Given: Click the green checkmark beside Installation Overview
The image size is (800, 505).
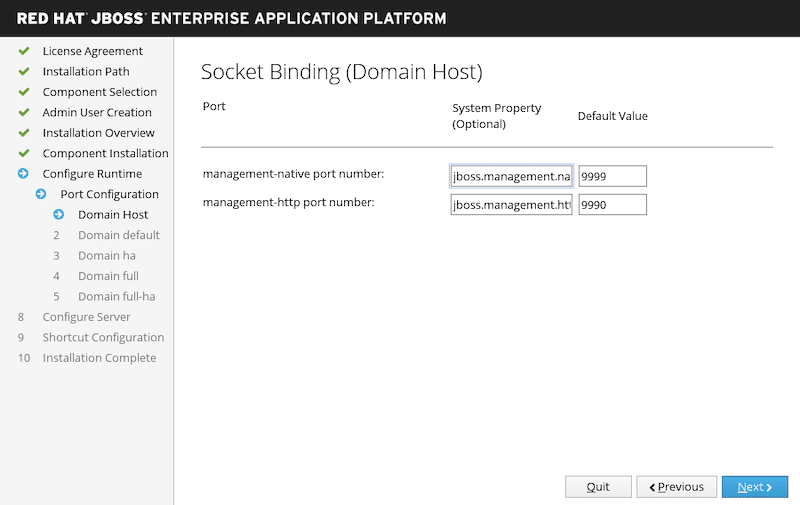Looking at the screenshot, I should (23, 133).
